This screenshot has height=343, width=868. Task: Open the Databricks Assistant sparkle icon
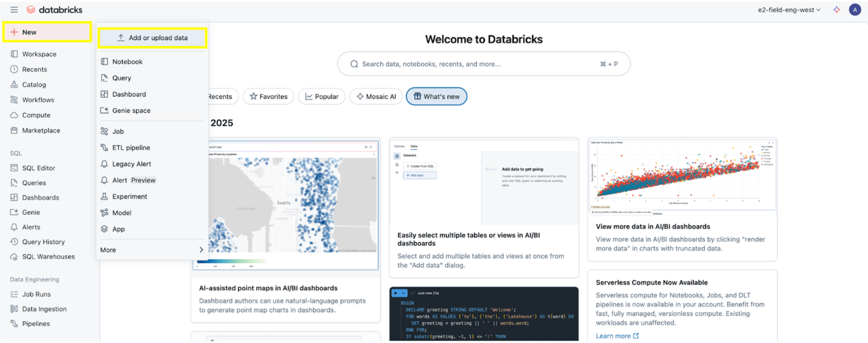point(836,10)
